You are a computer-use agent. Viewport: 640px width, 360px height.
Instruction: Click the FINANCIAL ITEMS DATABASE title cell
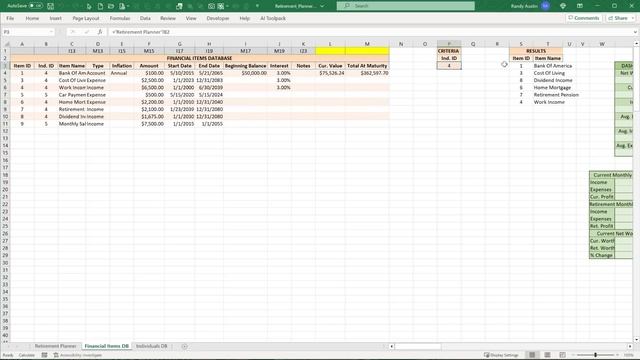pos(200,58)
